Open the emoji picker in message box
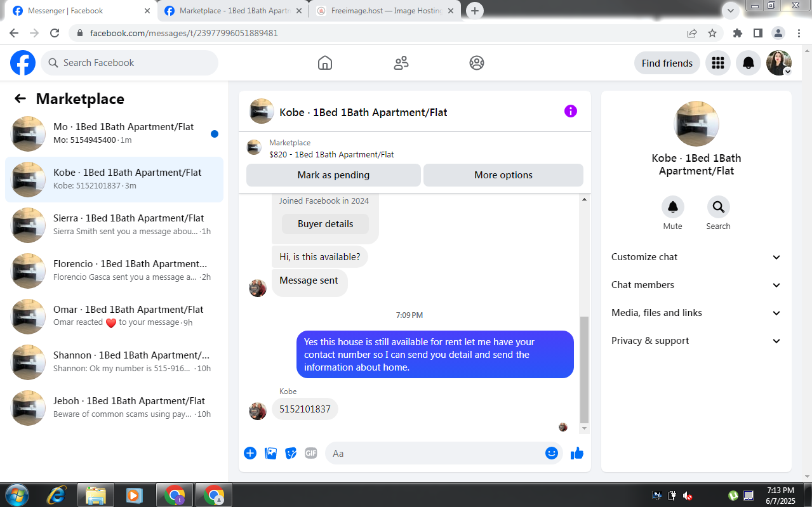This screenshot has height=507, width=812. 552,453
